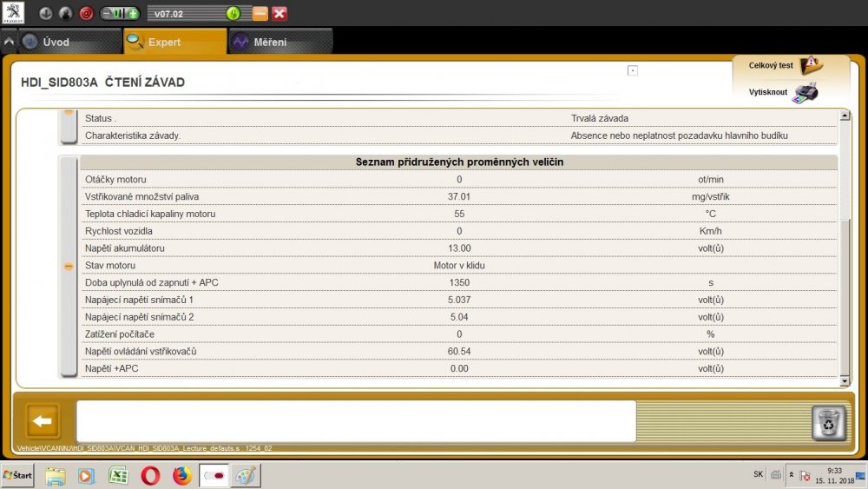Click the green plus zoom button
Viewport: 868px width, 489px height.
click(x=133, y=13)
